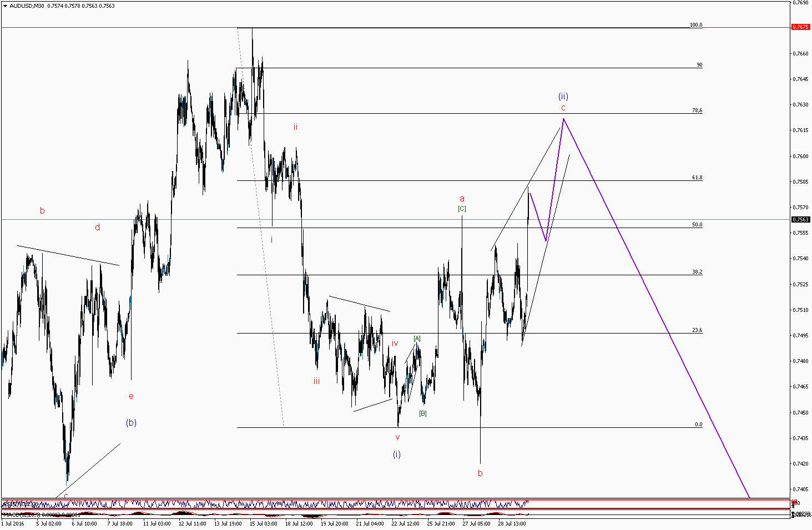Click the 0.7450 price axis label
Image resolution: width=812 pixels, height=530 pixels.
pos(801,412)
